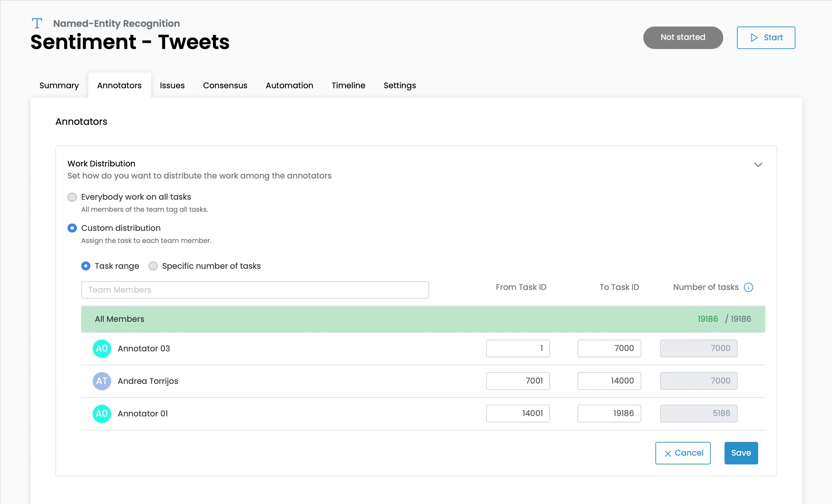Click the Annotator 01 name
The image size is (832, 504).
click(x=143, y=414)
